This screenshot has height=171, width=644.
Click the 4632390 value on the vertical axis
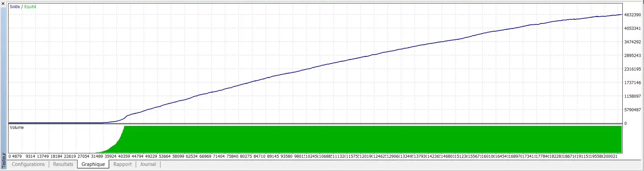pyautogui.click(x=632, y=15)
